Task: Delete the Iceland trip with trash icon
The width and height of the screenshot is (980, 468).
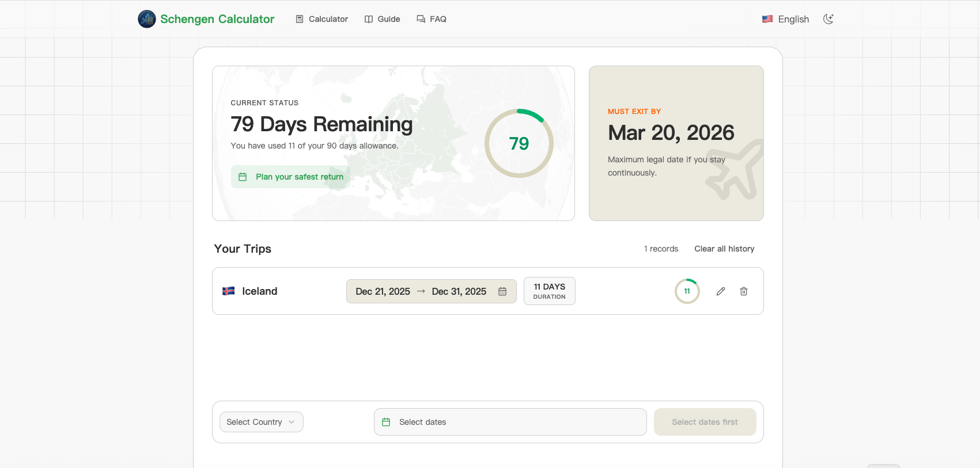Action: [x=743, y=291]
